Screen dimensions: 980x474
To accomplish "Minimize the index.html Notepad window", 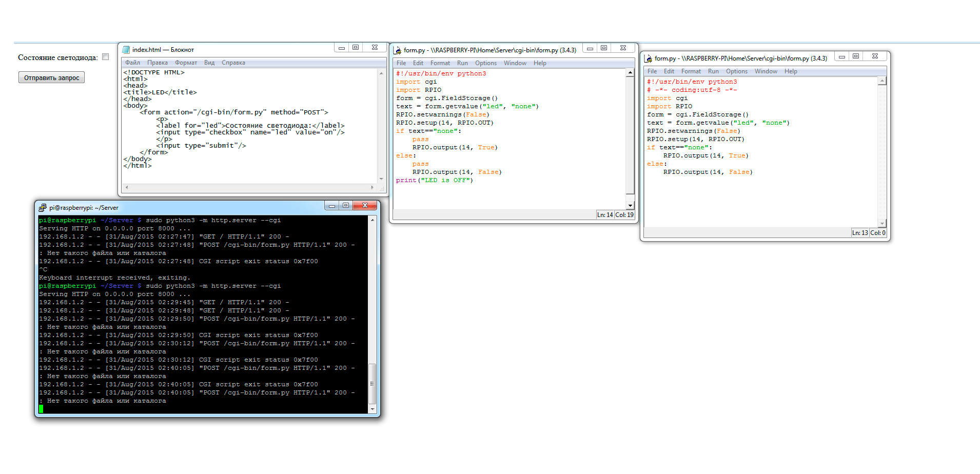I will click(x=341, y=48).
